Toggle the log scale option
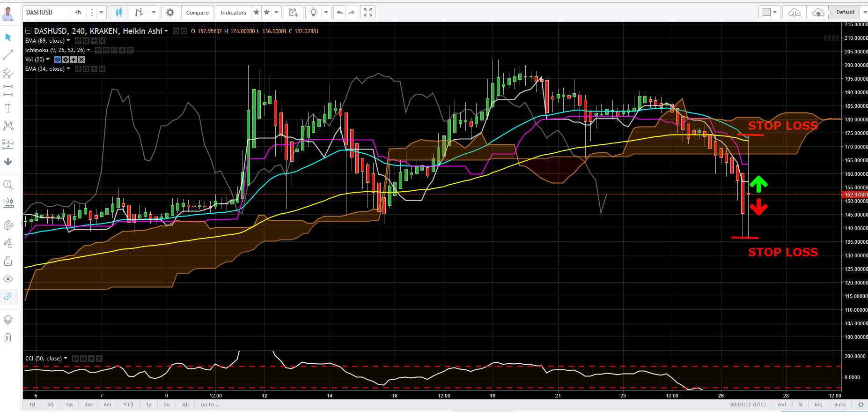This screenshot has height=412, width=868. 818,405
